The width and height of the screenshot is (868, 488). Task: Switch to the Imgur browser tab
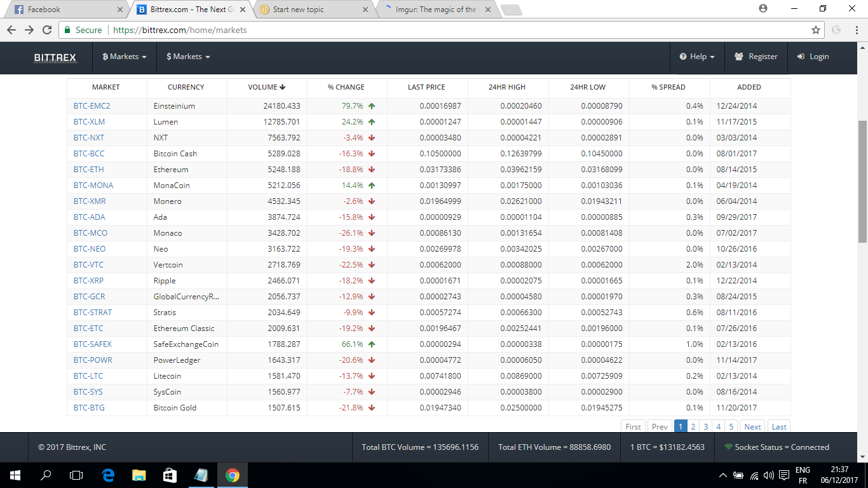pyautogui.click(x=436, y=10)
